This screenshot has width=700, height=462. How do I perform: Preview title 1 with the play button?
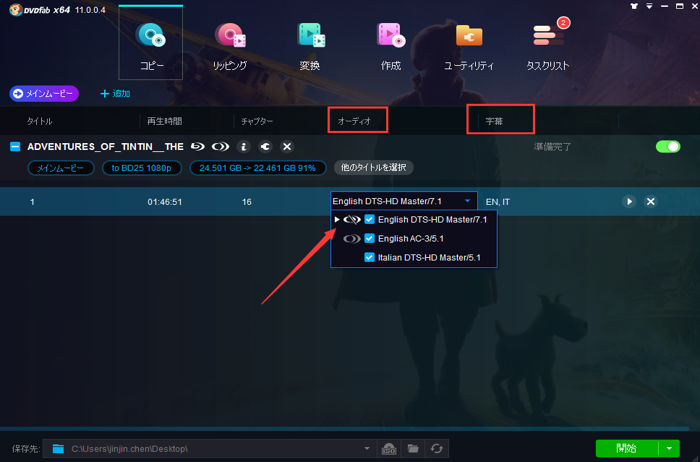(x=629, y=201)
